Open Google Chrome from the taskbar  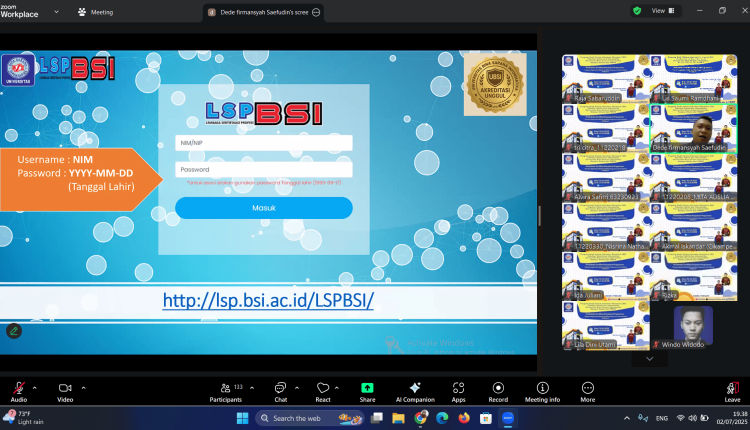tap(420, 419)
